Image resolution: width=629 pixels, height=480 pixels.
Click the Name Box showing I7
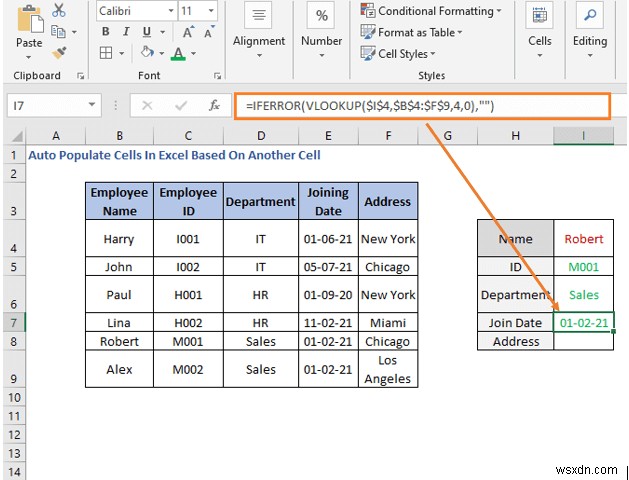click(47, 106)
